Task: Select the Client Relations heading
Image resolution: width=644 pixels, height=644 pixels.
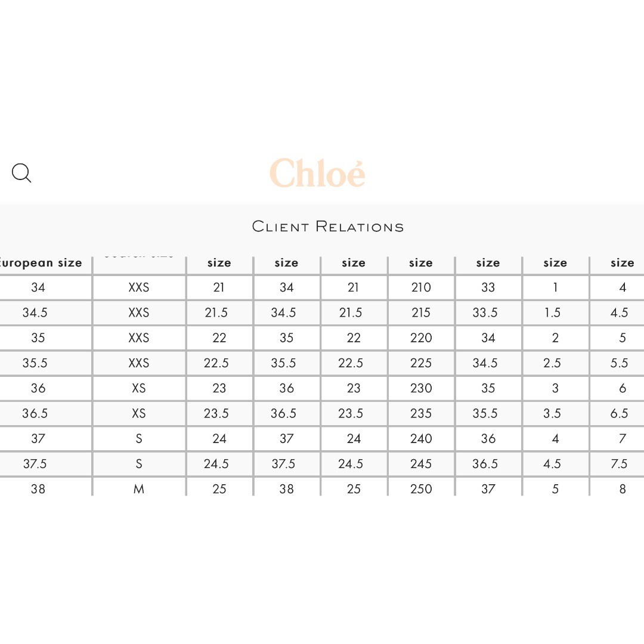Action: tap(328, 227)
